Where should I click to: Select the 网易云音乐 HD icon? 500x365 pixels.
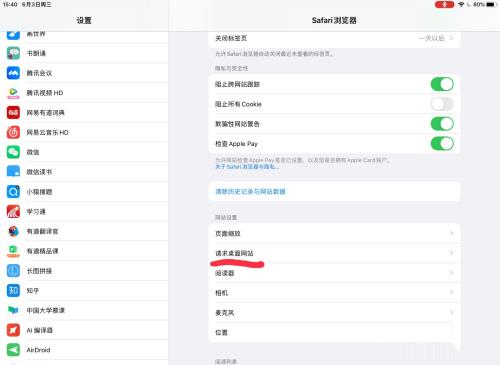click(x=13, y=132)
